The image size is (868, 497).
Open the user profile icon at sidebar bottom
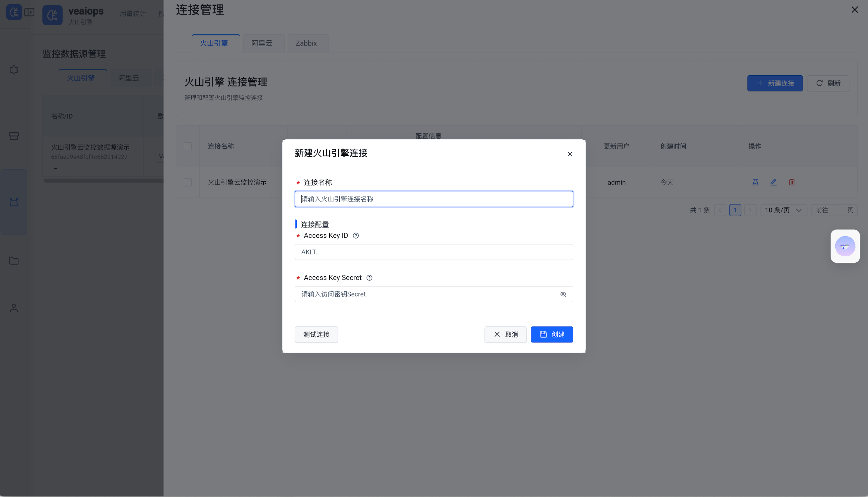[14, 308]
